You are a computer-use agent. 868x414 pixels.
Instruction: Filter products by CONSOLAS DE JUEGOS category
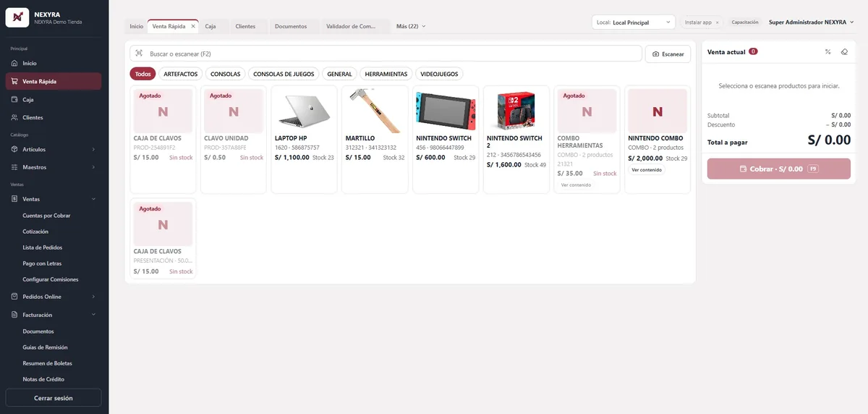pyautogui.click(x=284, y=74)
